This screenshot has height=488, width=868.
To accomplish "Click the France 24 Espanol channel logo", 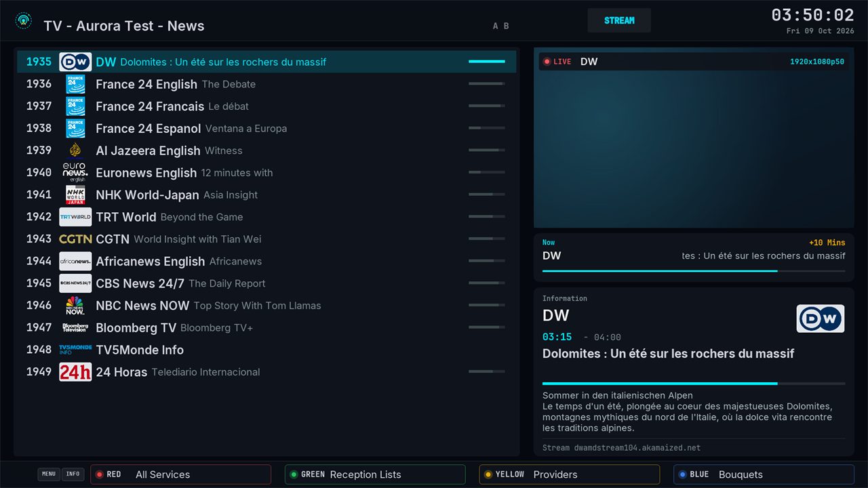I will pyautogui.click(x=75, y=128).
